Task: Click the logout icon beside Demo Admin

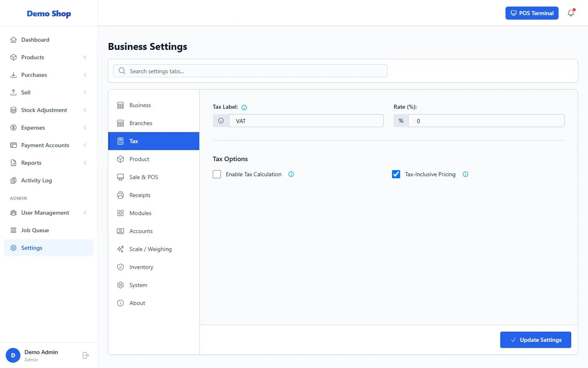Action: 86,355
